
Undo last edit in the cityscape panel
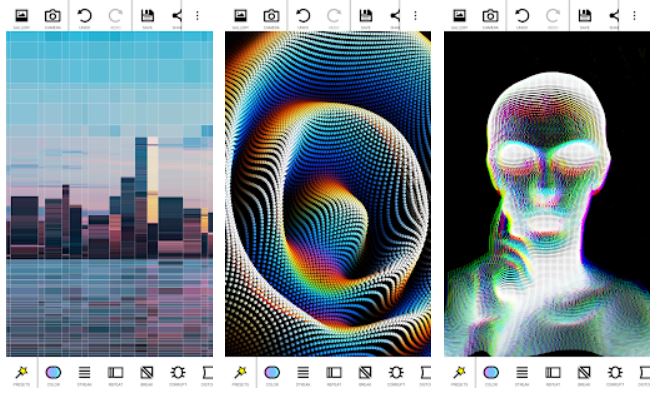pyautogui.click(x=84, y=16)
